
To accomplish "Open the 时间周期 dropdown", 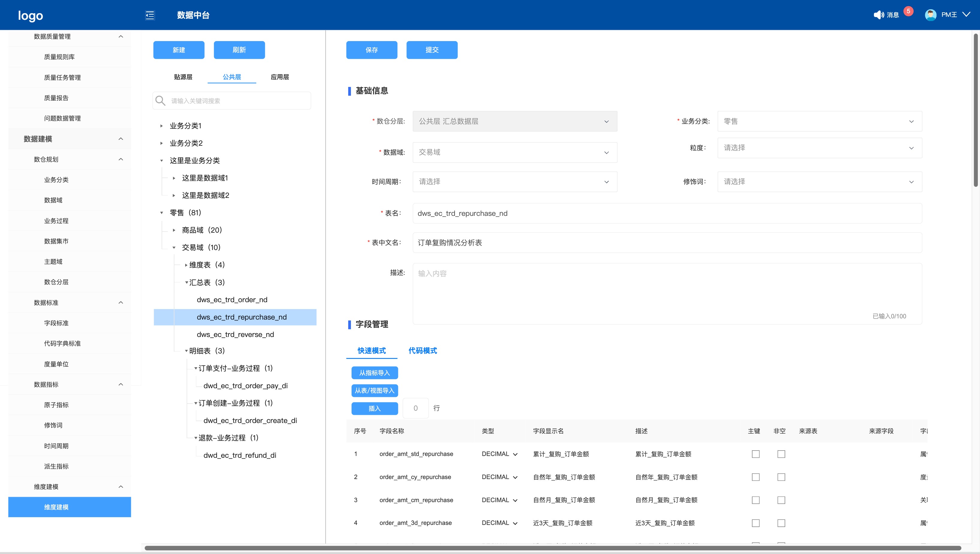I will click(515, 182).
